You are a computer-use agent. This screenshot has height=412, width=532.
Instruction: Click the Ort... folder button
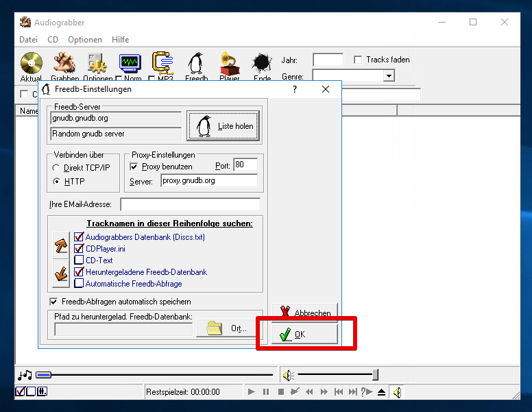coord(226,328)
